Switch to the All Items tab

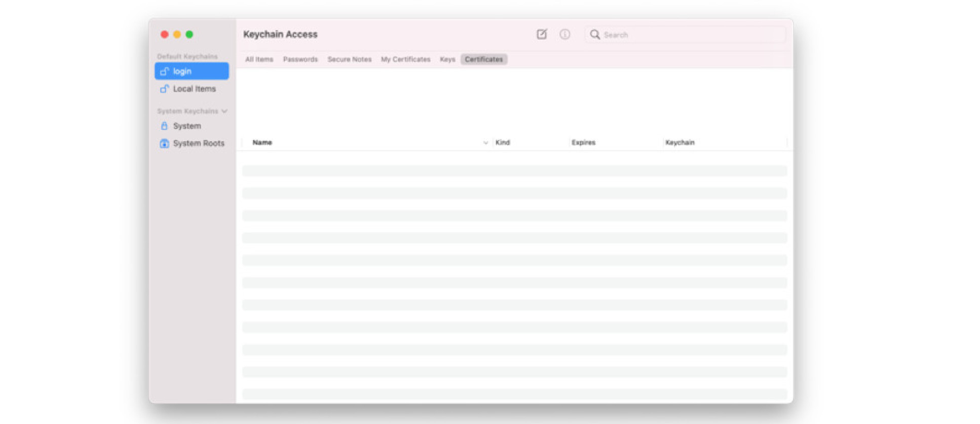(259, 59)
